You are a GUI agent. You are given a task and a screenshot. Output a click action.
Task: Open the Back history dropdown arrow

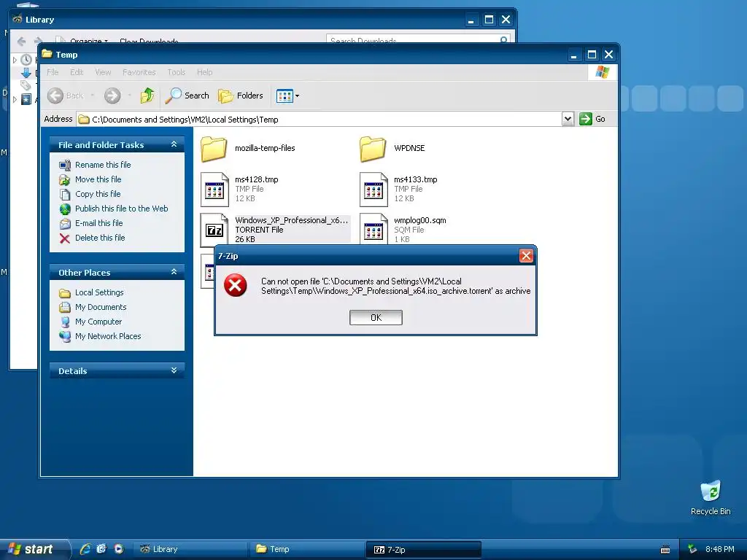[93, 96]
